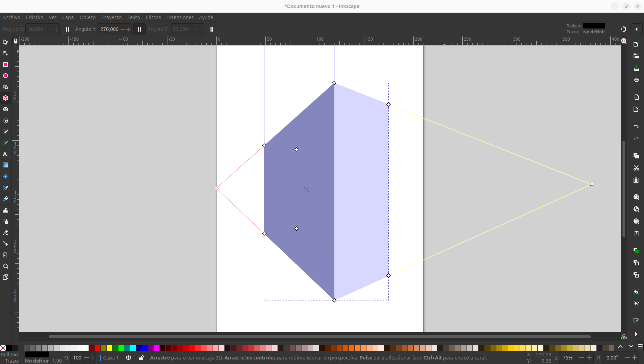Expand the right commands bar overflow arrow
The width and height of the screenshot is (644, 364).
(636, 334)
